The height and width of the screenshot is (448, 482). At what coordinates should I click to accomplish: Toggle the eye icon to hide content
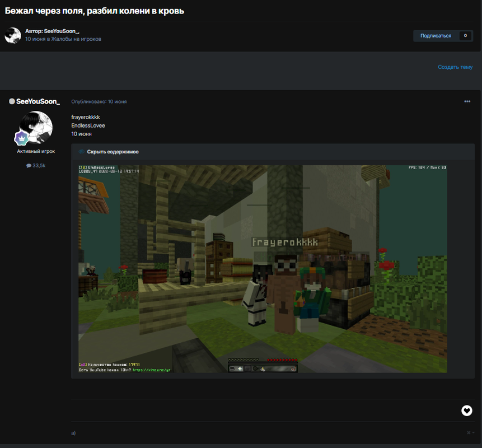coord(81,152)
